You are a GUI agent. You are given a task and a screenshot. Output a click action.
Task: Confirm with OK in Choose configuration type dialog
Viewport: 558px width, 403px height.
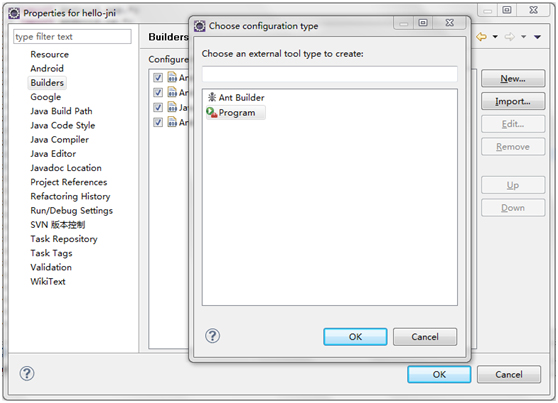pyautogui.click(x=355, y=337)
